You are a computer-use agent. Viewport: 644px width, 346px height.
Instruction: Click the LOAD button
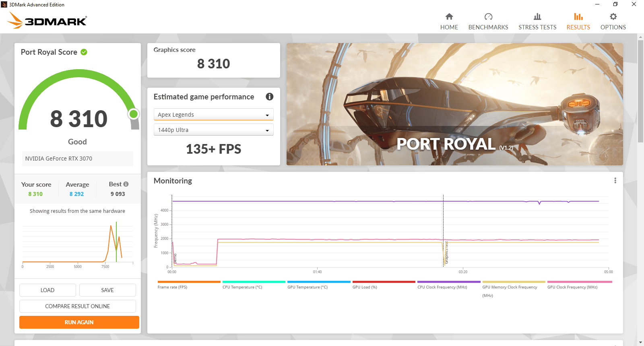tap(47, 290)
